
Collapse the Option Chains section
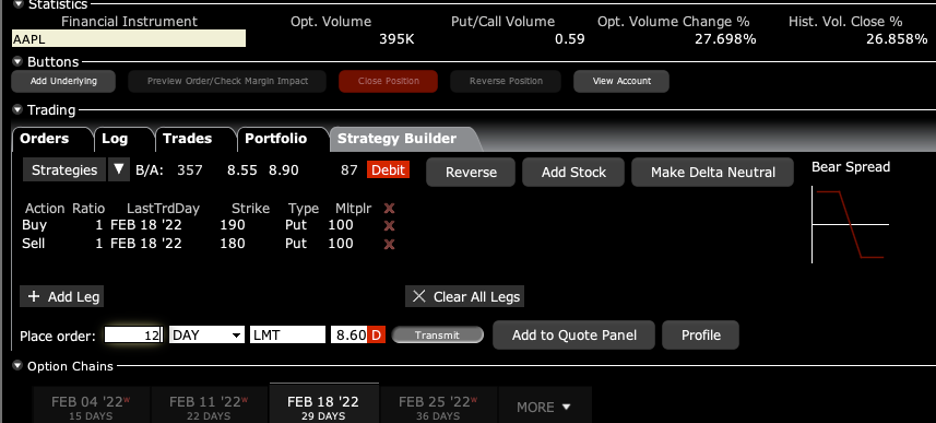click(17, 366)
